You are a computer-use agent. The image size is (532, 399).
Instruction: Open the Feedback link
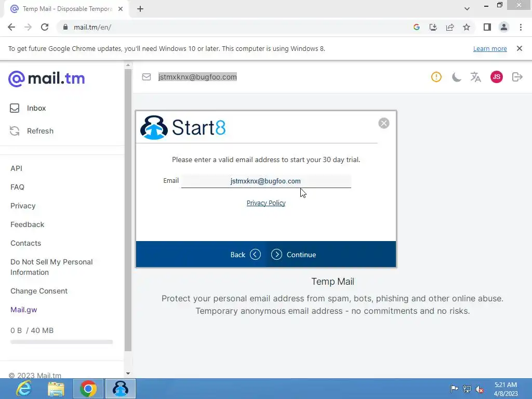click(x=27, y=224)
